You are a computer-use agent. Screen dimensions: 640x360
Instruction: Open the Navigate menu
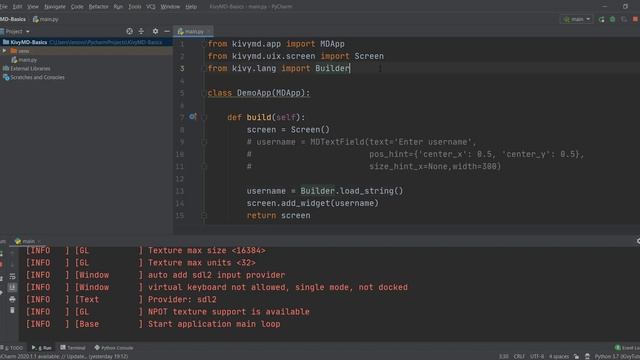55,7
